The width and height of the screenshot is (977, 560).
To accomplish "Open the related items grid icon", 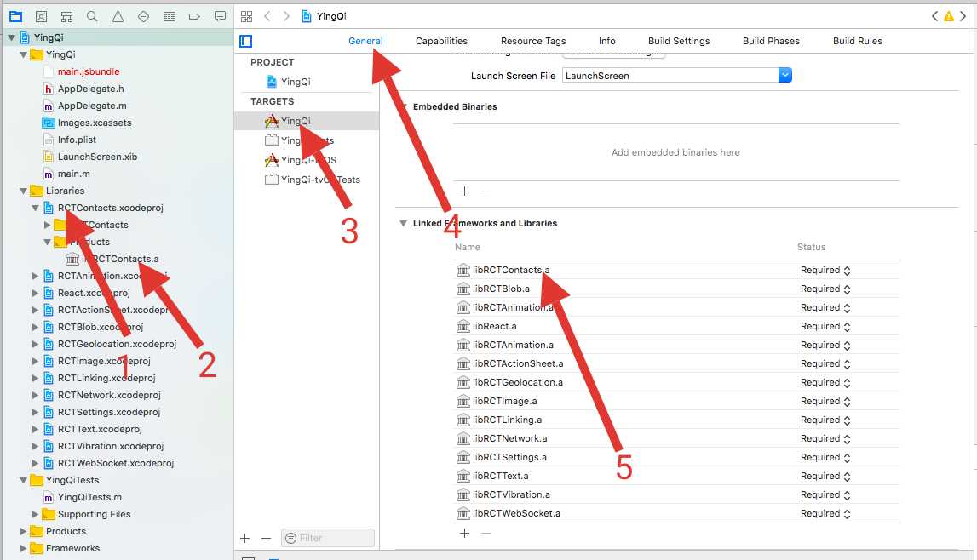I will (x=247, y=17).
